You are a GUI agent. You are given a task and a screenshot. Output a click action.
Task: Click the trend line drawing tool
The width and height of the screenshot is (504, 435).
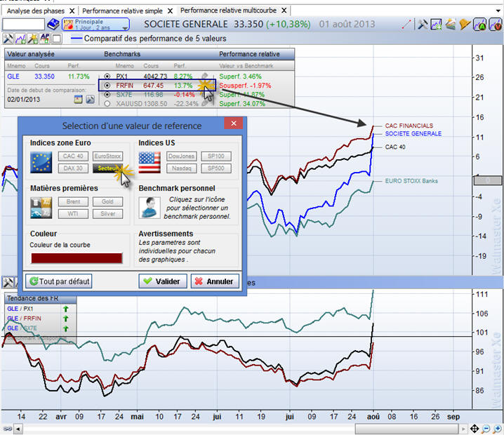pyautogui.click(x=406, y=24)
